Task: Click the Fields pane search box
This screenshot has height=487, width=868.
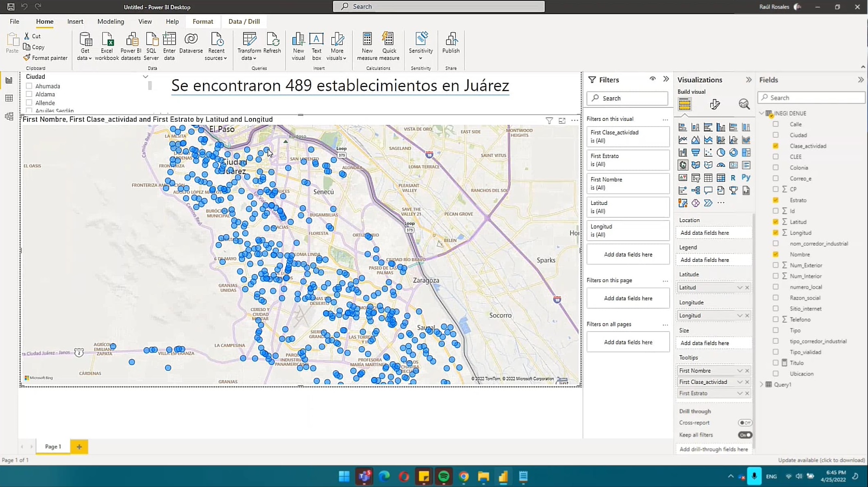Action: click(x=811, y=98)
